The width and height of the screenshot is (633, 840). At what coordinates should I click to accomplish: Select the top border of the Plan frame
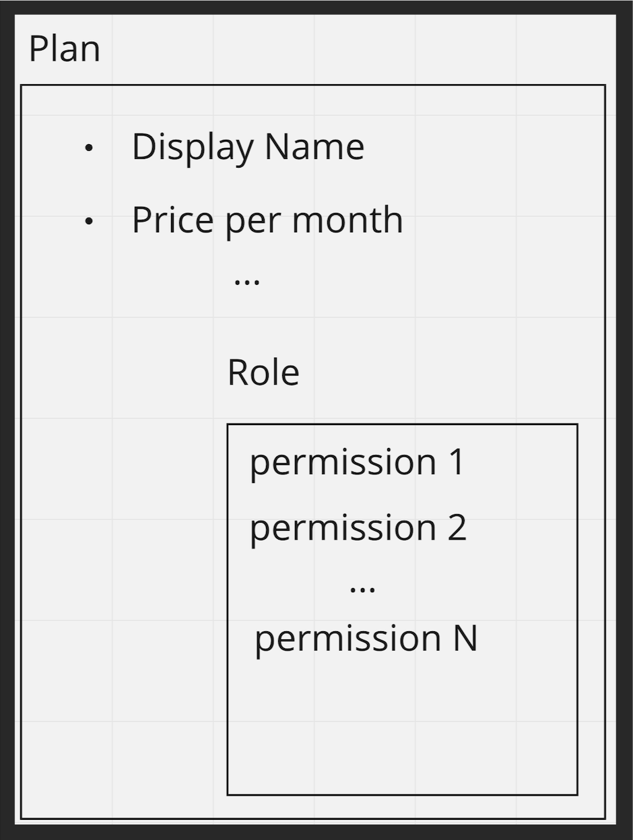(313, 86)
